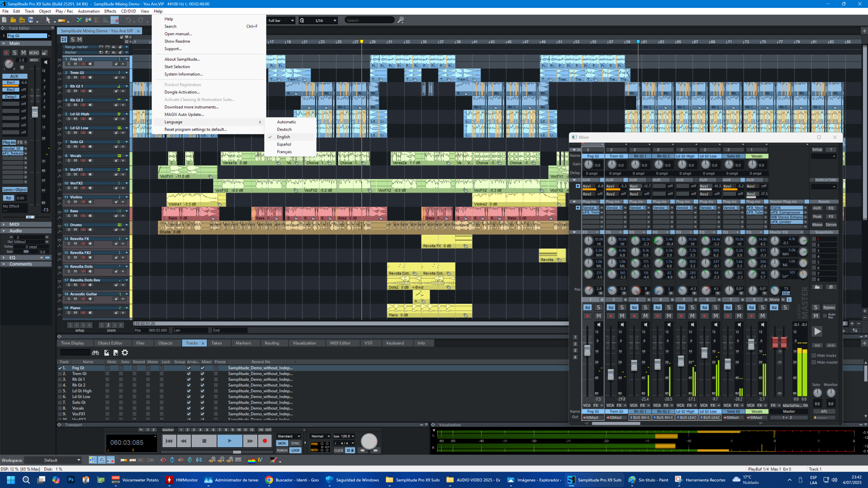
Task: Open the Workspace Default dropdown
Action: (x=53, y=460)
